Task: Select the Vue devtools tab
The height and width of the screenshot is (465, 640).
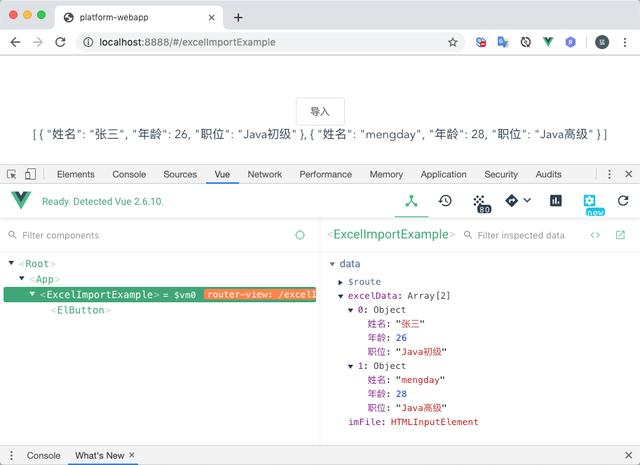Action: [x=222, y=174]
